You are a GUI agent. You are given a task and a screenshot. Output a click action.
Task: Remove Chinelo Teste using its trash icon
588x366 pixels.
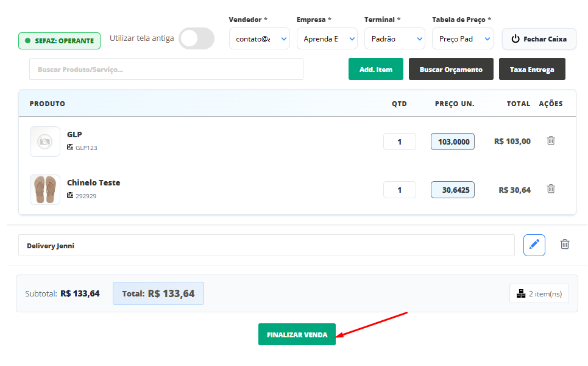pyautogui.click(x=551, y=189)
